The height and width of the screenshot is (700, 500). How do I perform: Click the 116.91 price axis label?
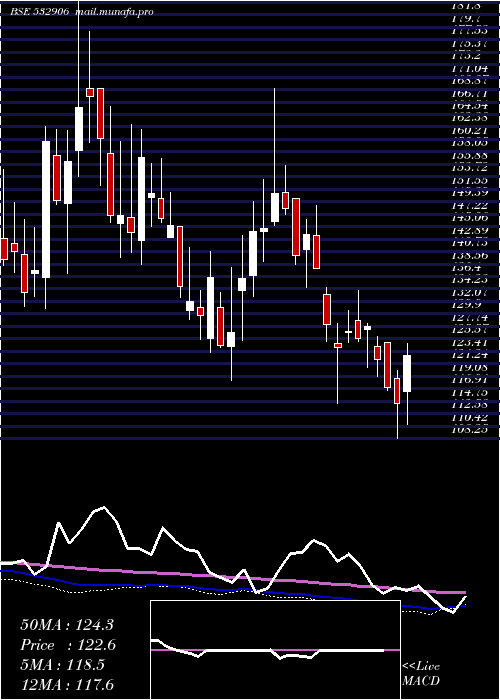(469, 380)
